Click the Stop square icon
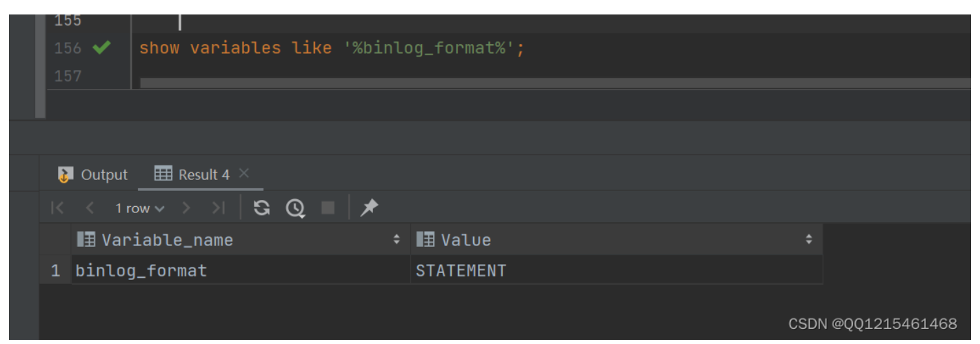The height and width of the screenshot is (344, 980). point(328,208)
